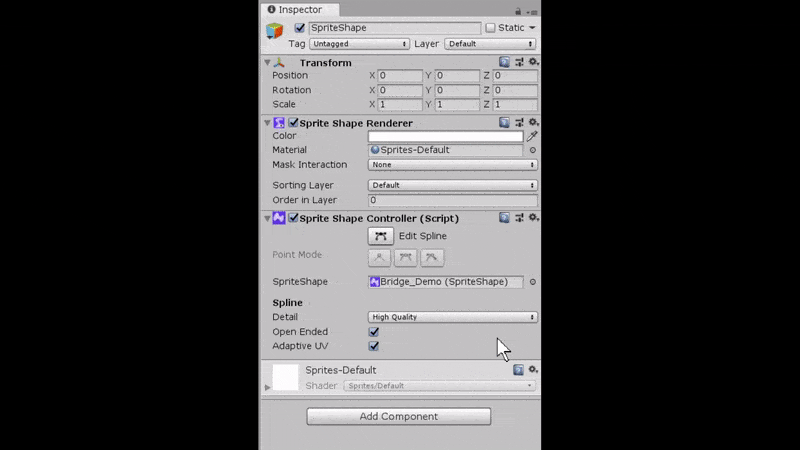Screen dimensions: 800x450
Task: Toggle the Inspector lock icon
Action: (518, 11)
